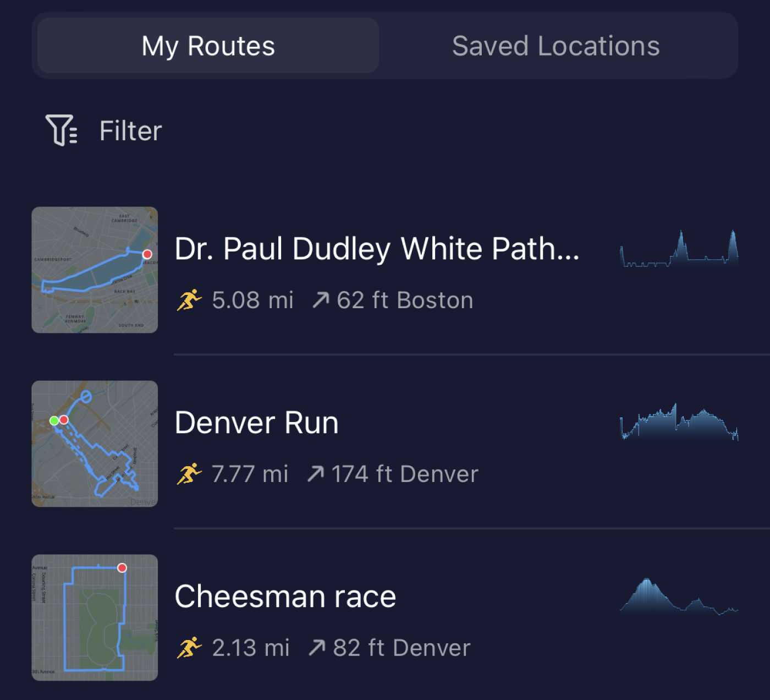This screenshot has width=770, height=700.
Task: Select the Denver Run map thumbnail
Action: click(95, 444)
